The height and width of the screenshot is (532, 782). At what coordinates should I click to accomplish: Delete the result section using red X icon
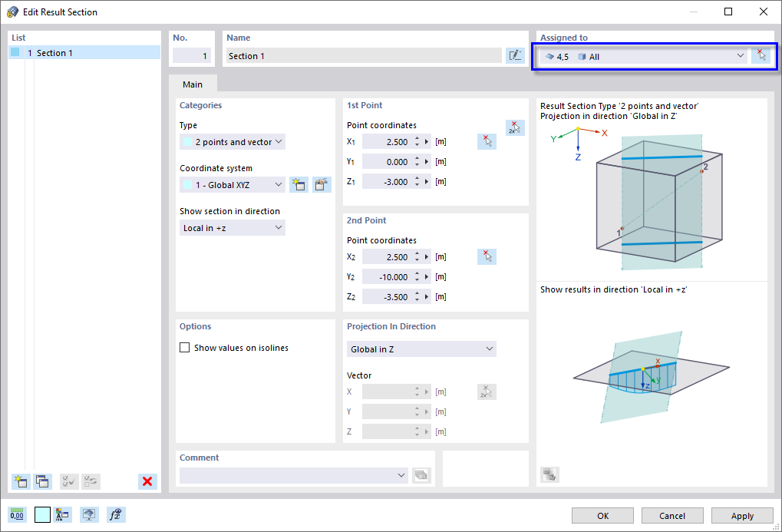click(147, 481)
